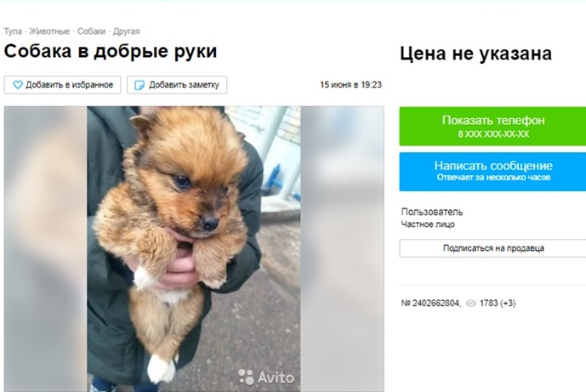Click the blurred right side of photo
This screenshot has width=586, height=392.
pos(343,249)
